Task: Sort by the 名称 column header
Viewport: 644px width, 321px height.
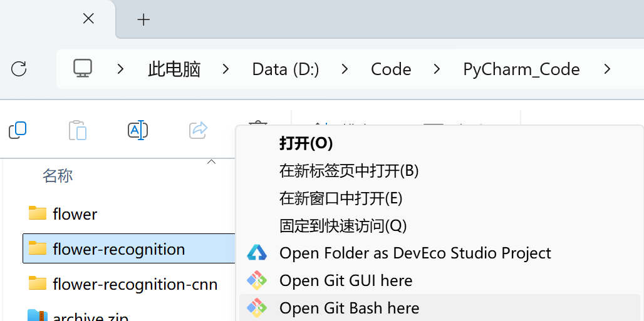Action: tap(58, 176)
